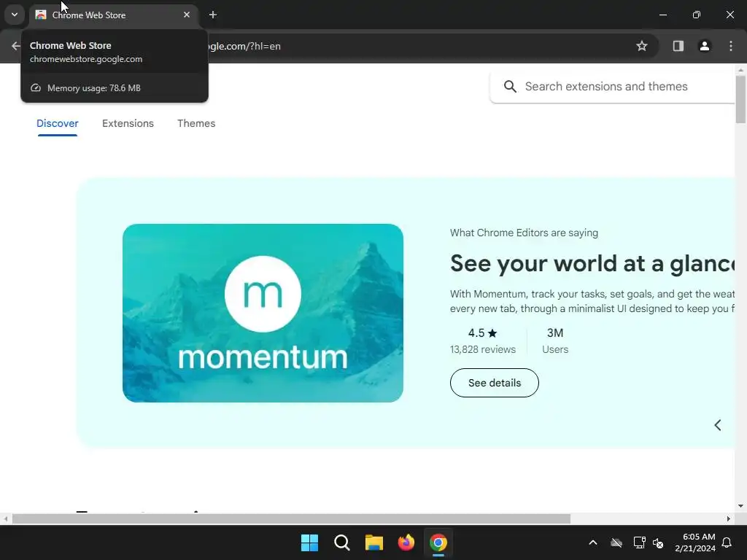Bookmark this page with the star icon
747x560 pixels.
pyautogui.click(x=642, y=46)
